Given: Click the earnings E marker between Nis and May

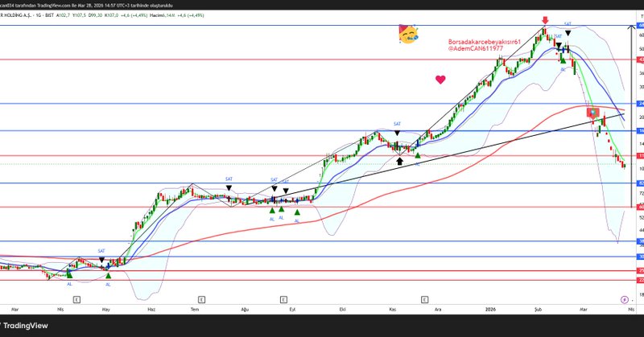Looking at the screenshot, I should 76,300.
